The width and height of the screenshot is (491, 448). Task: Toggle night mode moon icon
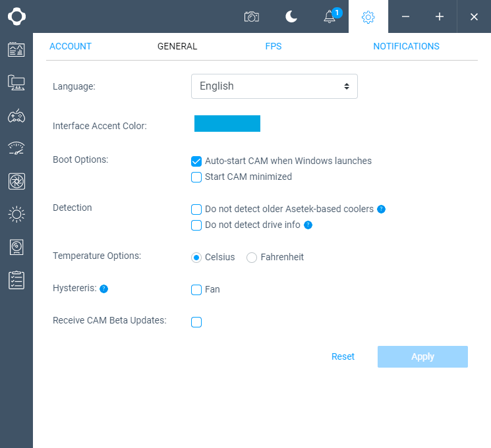(x=291, y=16)
